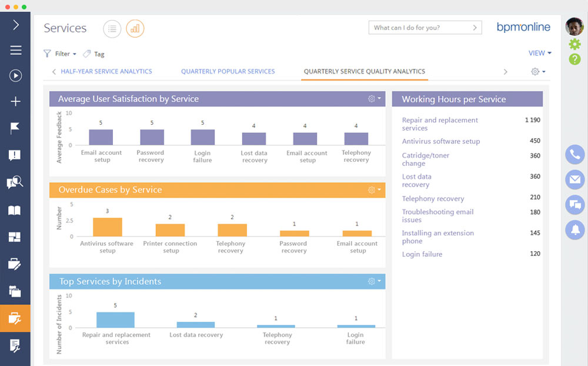Switch to Half-Year Service Analytics tab
This screenshot has width=588, height=366.
click(x=106, y=71)
